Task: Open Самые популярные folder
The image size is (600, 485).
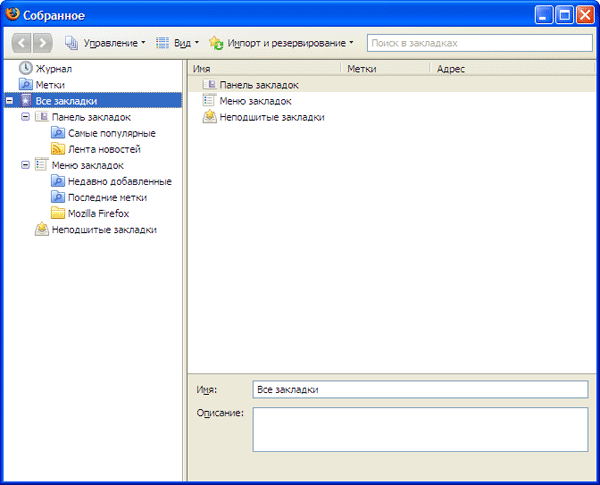Action: coord(112,133)
